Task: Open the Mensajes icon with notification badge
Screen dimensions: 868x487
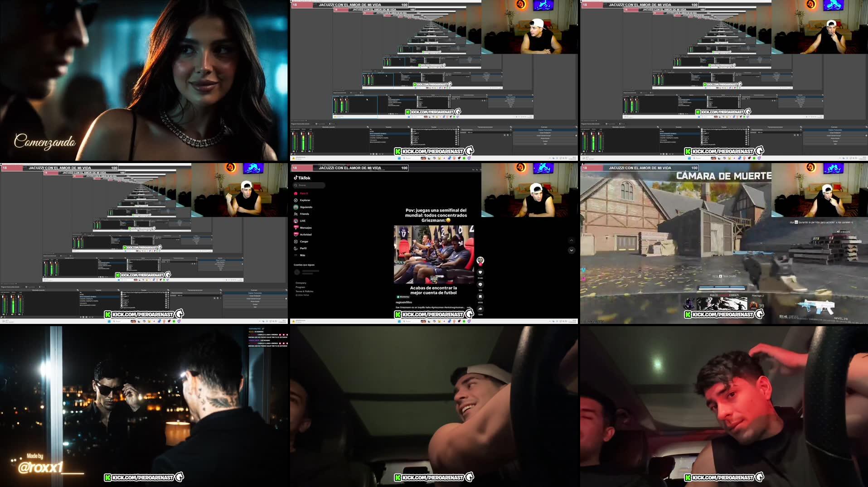Action: click(296, 227)
